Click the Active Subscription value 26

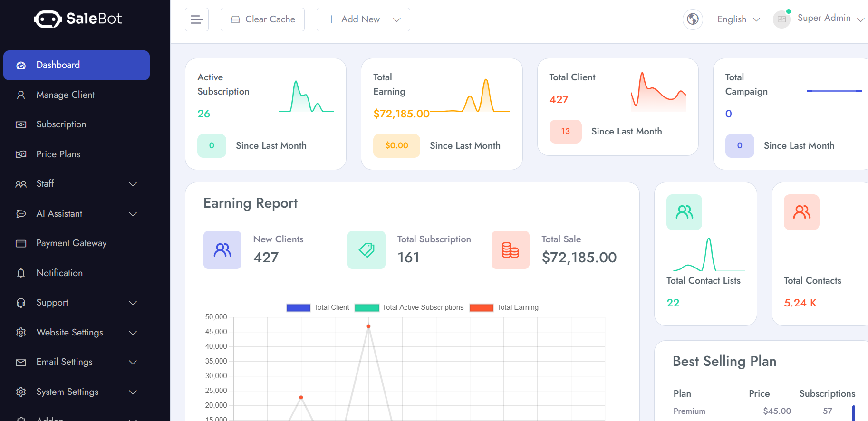[x=204, y=114]
